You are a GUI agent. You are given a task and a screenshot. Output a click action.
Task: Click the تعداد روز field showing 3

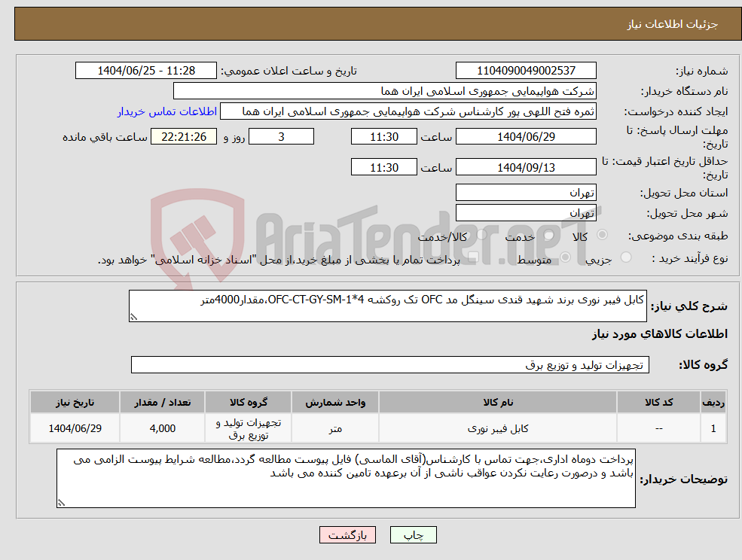(281, 136)
